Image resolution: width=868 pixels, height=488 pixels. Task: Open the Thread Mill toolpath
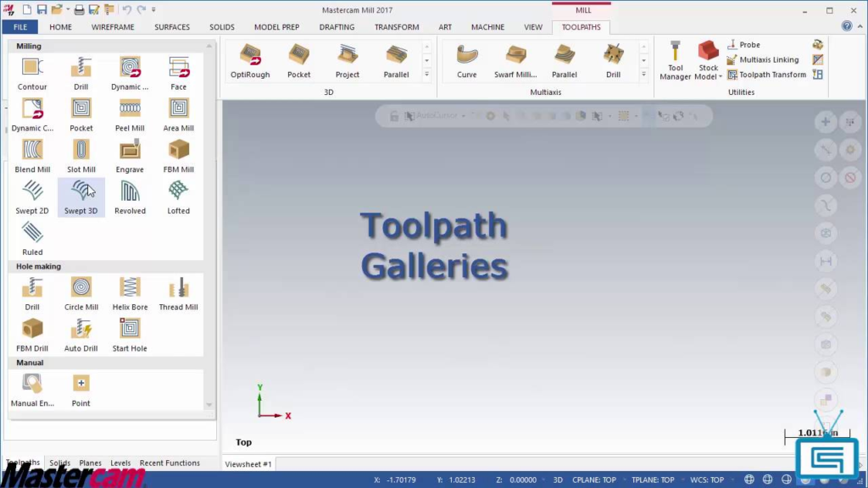click(178, 294)
